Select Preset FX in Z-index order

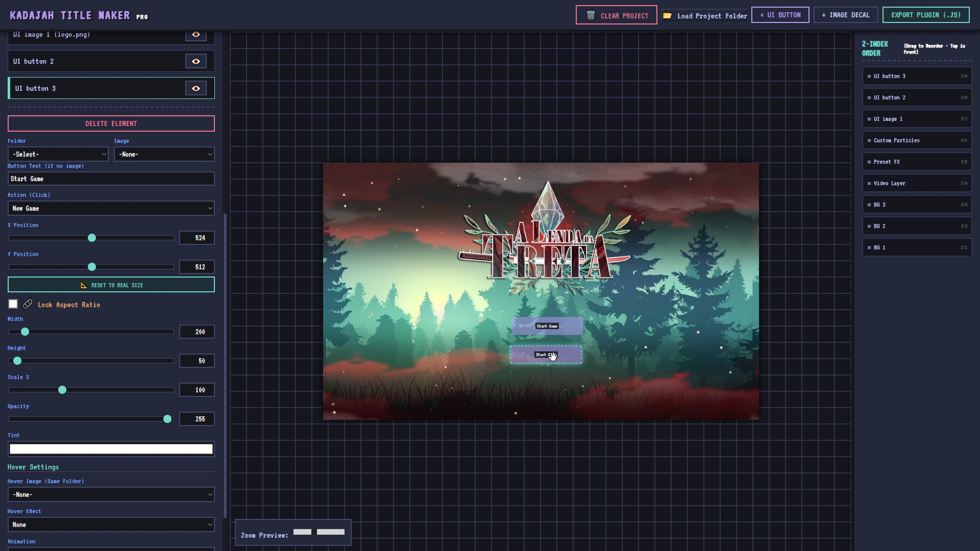click(917, 162)
